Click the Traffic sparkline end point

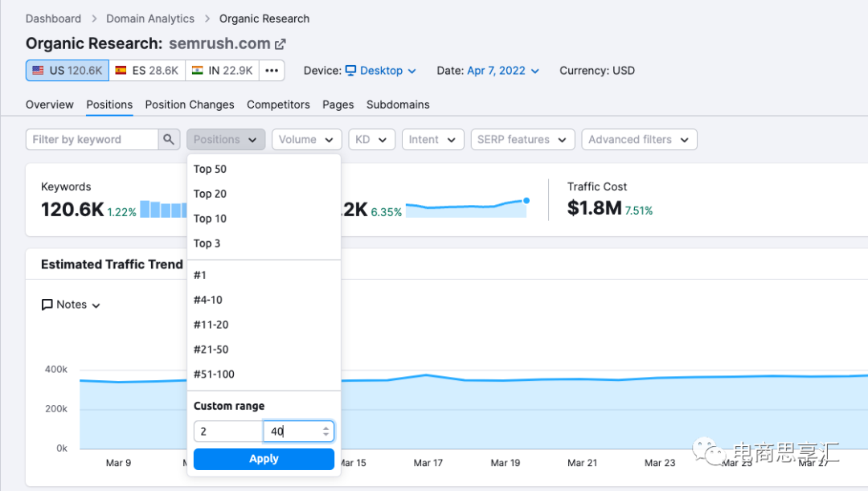click(526, 200)
